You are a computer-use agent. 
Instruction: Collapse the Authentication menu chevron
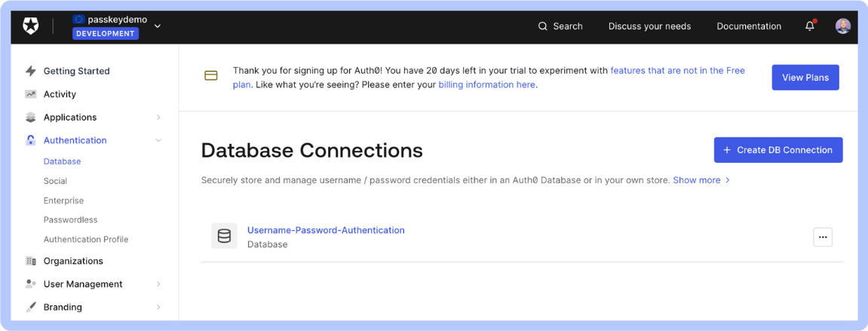click(x=158, y=140)
